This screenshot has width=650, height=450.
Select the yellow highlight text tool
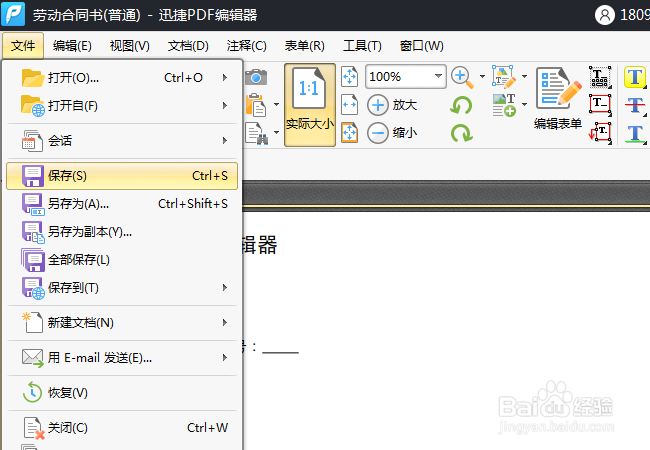[x=635, y=77]
